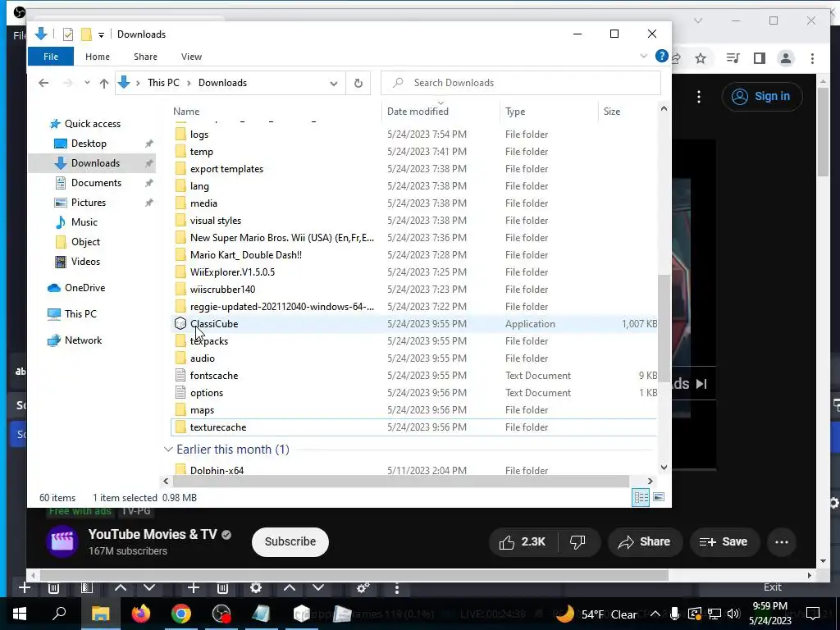
Task: Click the file list vertical scrollbar
Action: tap(664, 328)
